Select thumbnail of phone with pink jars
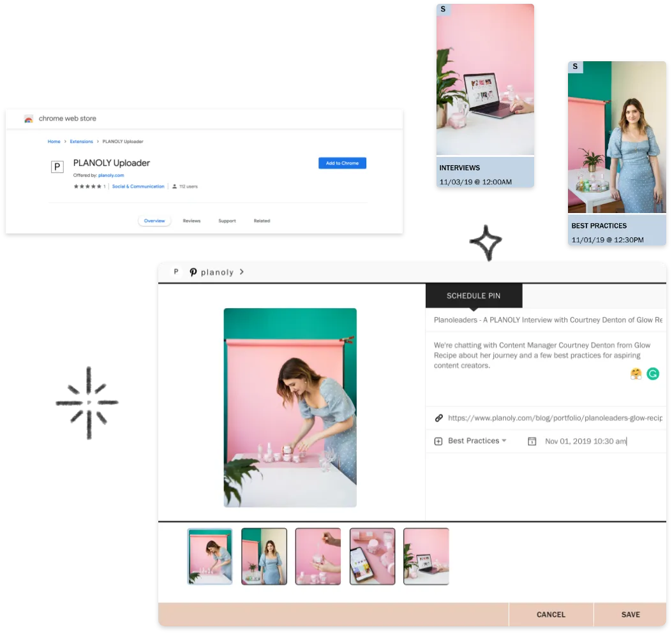The height and width of the screenshot is (634, 672). [373, 556]
